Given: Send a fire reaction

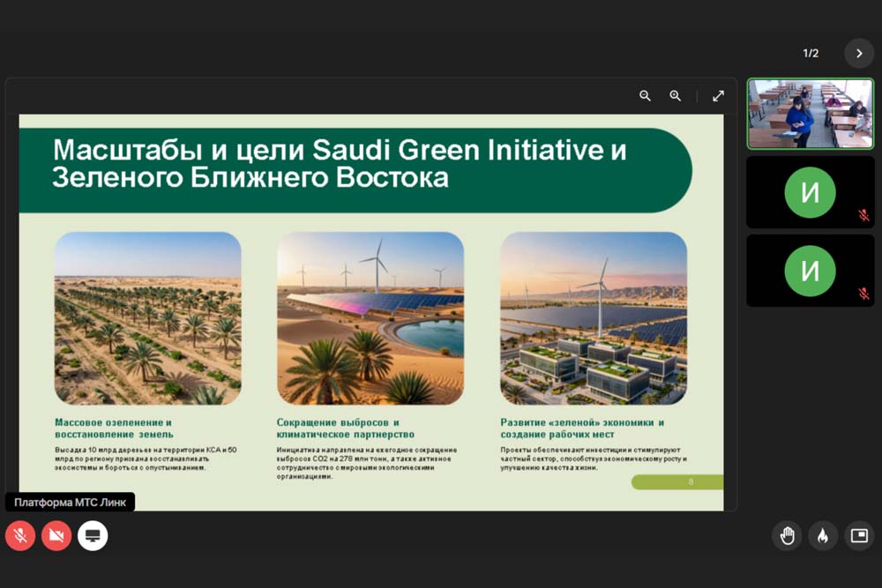Looking at the screenshot, I should [822, 536].
